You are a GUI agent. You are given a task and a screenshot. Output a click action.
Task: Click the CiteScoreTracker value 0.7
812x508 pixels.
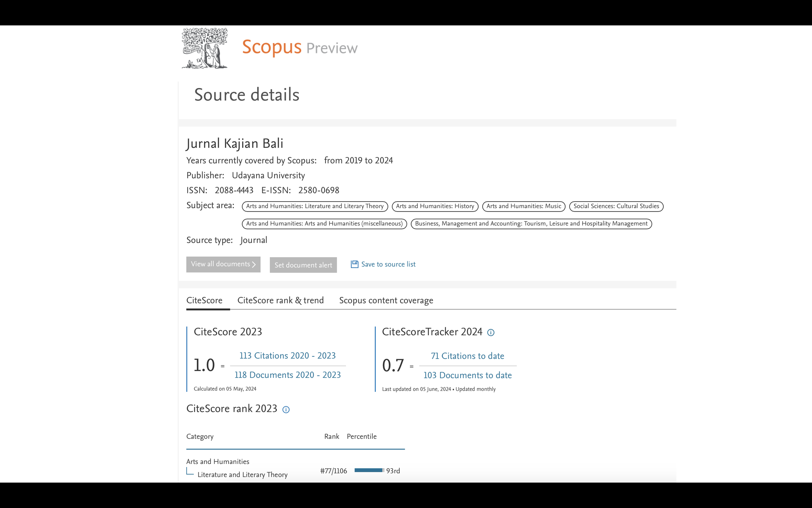pos(393,365)
